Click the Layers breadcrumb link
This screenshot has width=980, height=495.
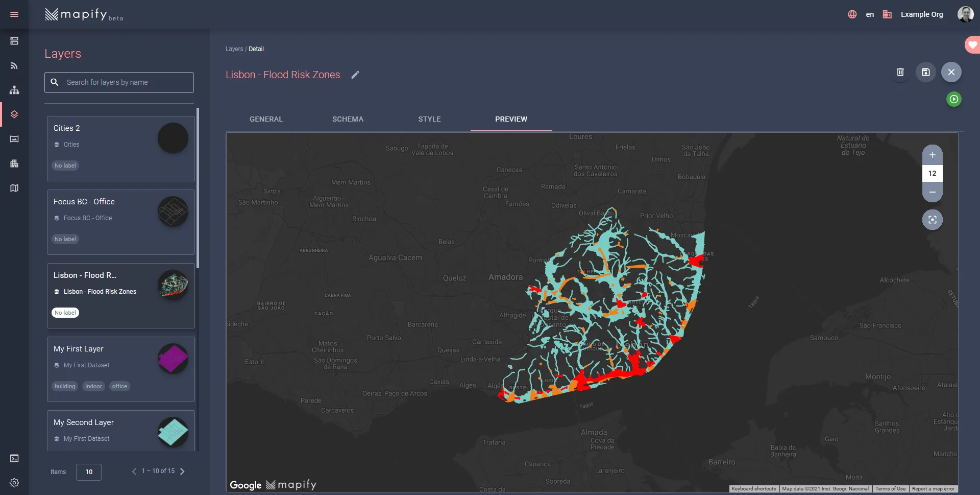pyautogui.click(x=234, y=49)
